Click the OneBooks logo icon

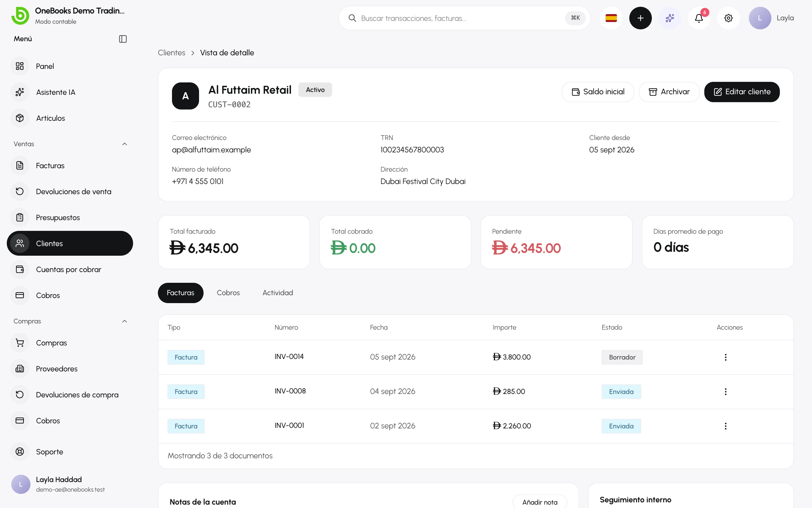[x=20, y=16]
